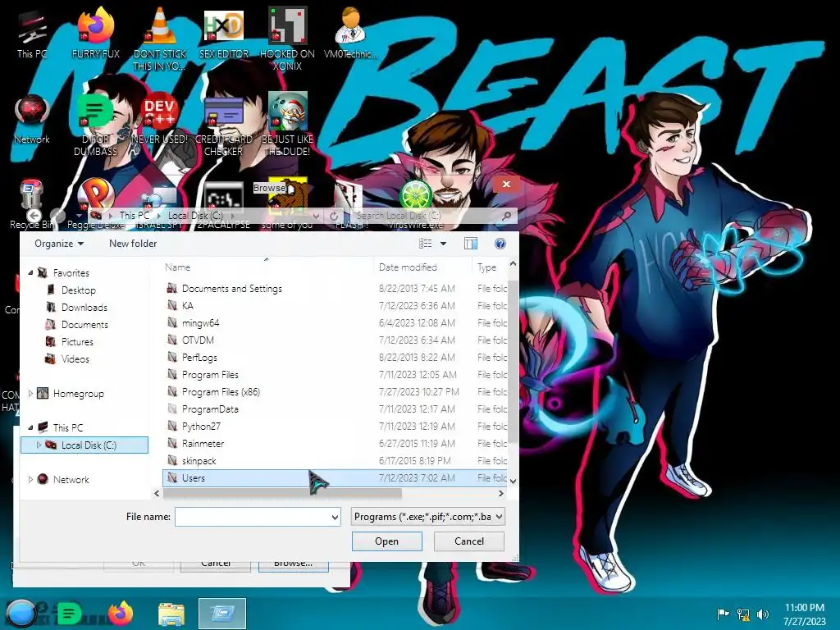Launch the FURRY FUX Firefox desktop icon
This screenshot has height=630, width=840.
click(96, 33)
